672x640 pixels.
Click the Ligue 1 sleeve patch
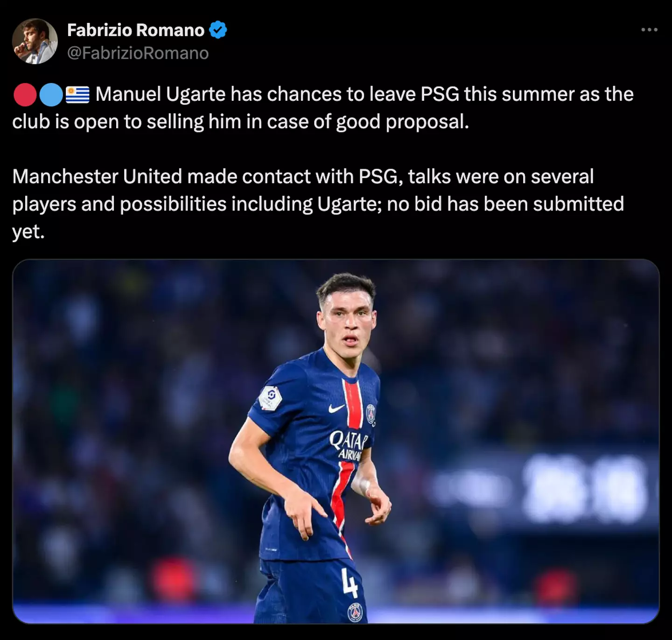coord(271,399)
